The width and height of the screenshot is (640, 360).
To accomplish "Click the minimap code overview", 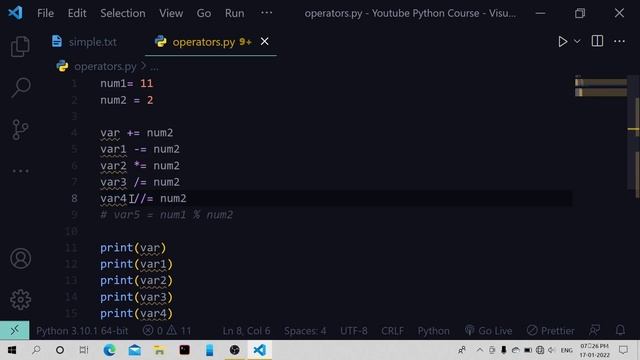I will 600,87.
